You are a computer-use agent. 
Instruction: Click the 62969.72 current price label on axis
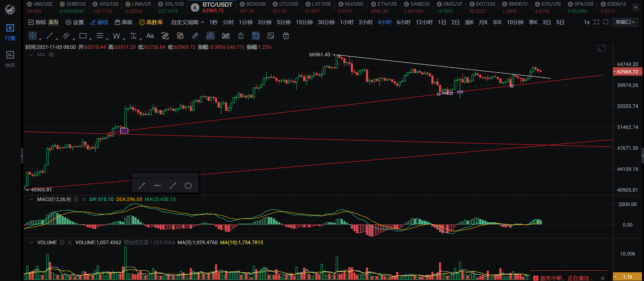point(627,72)
